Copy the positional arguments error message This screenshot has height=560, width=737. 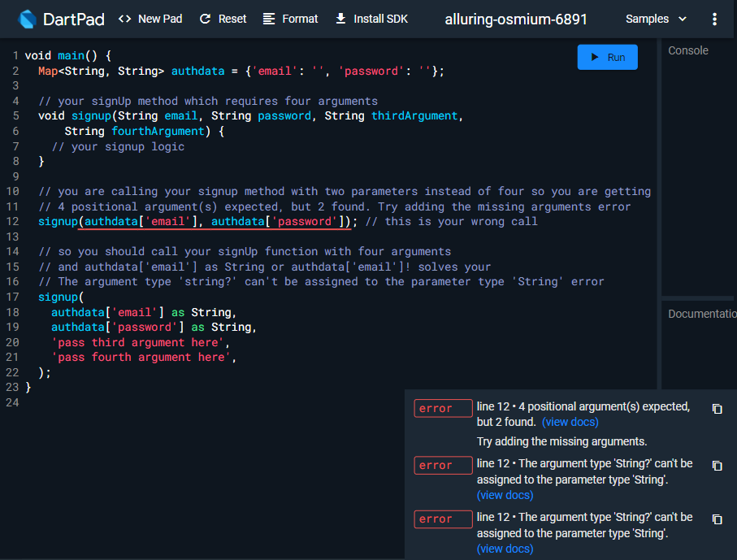pos(717,409)
